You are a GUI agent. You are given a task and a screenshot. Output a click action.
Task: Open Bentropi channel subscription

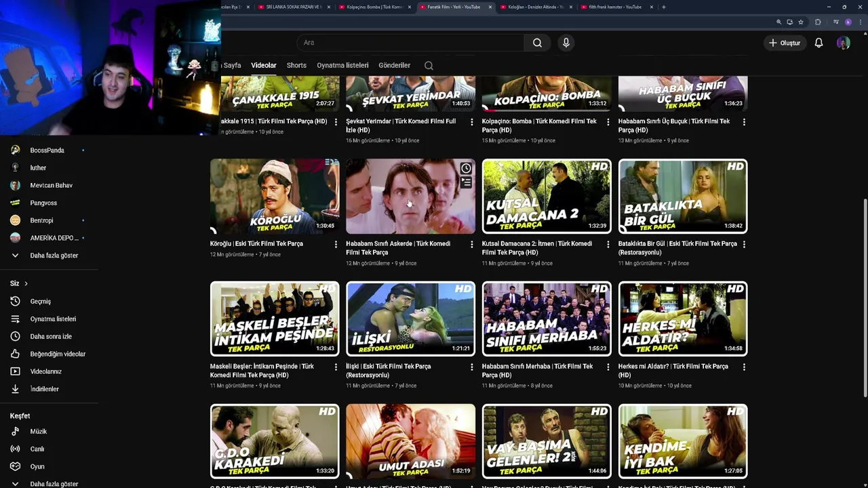point(49,221)
